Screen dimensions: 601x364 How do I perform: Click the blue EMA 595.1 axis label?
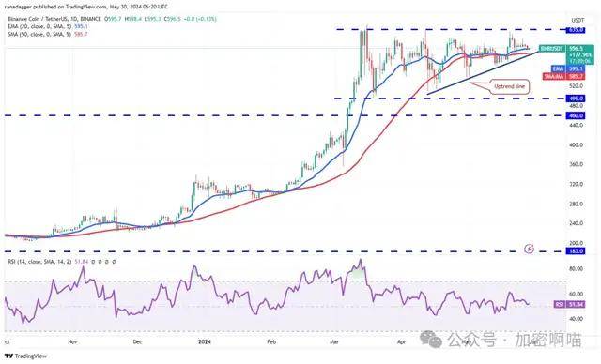click(567, 68)
